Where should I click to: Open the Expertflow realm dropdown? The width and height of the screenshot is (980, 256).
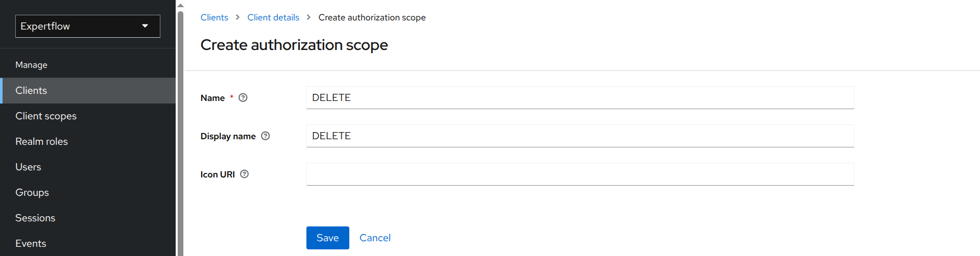pos(87,26)
